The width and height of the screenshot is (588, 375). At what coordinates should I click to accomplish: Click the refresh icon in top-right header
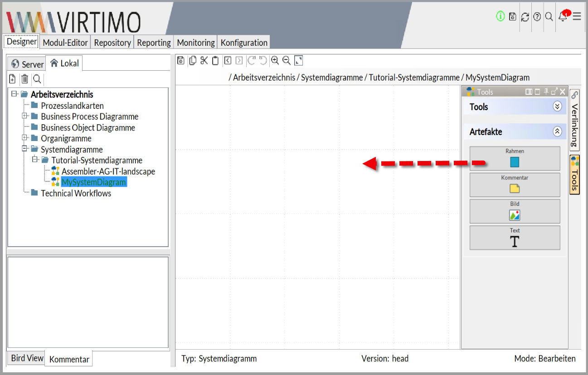(x=525, y=17)
